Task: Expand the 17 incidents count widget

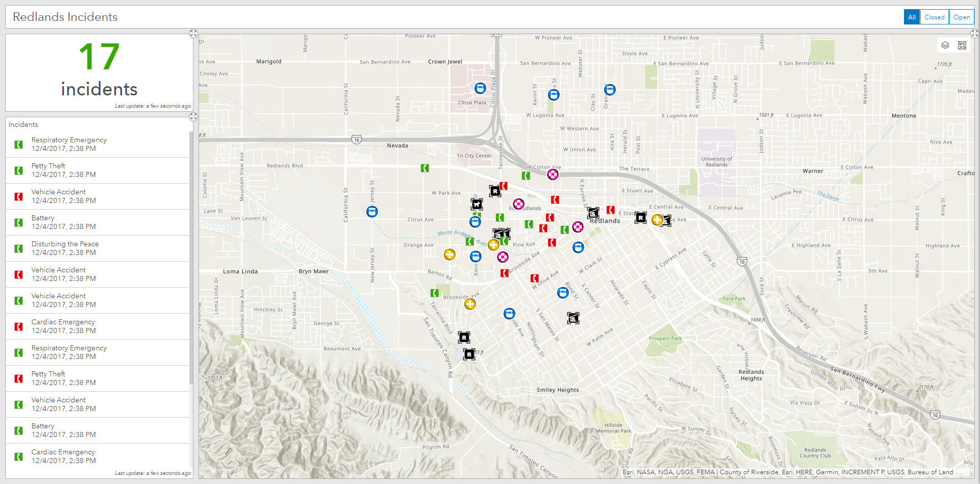Action: (x=193, y=34)
